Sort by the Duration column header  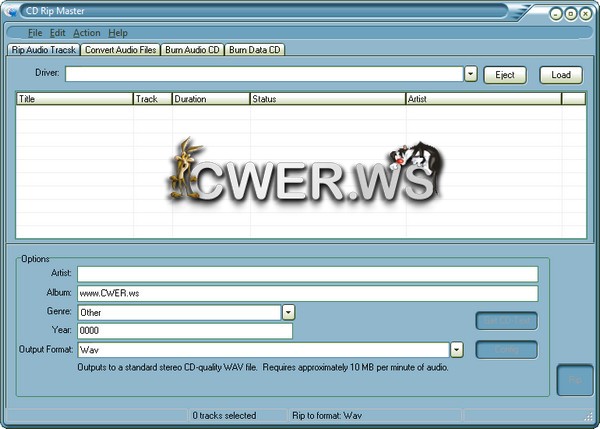(x=211, y=99)
